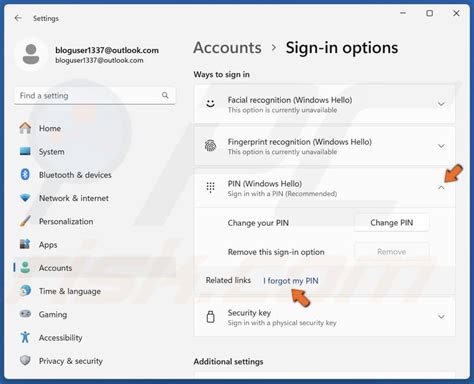The width and height of the screenshot is (474, 384).
Task: Open the Home settings page
Action: point(95,128)
